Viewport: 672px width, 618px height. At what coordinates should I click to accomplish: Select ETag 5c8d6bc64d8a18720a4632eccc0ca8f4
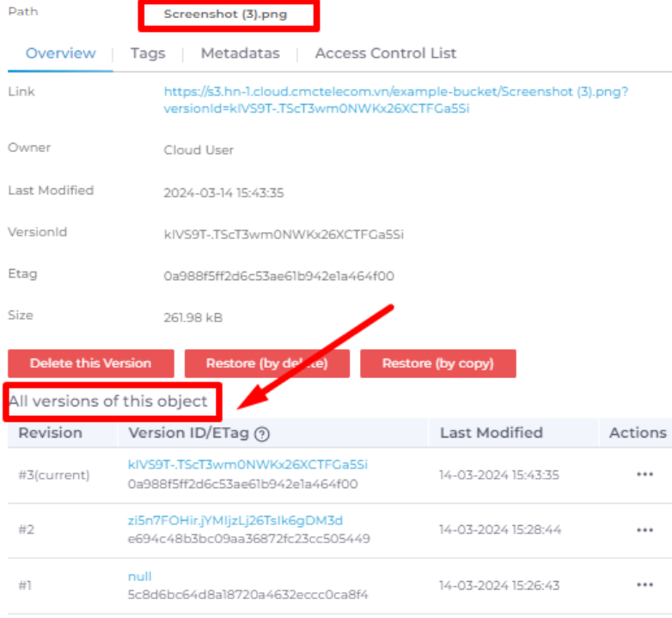tap(247, 595)
